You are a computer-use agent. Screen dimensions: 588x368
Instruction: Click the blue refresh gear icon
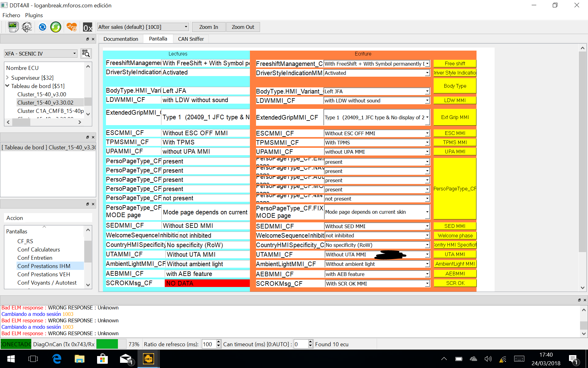point(42,27)
